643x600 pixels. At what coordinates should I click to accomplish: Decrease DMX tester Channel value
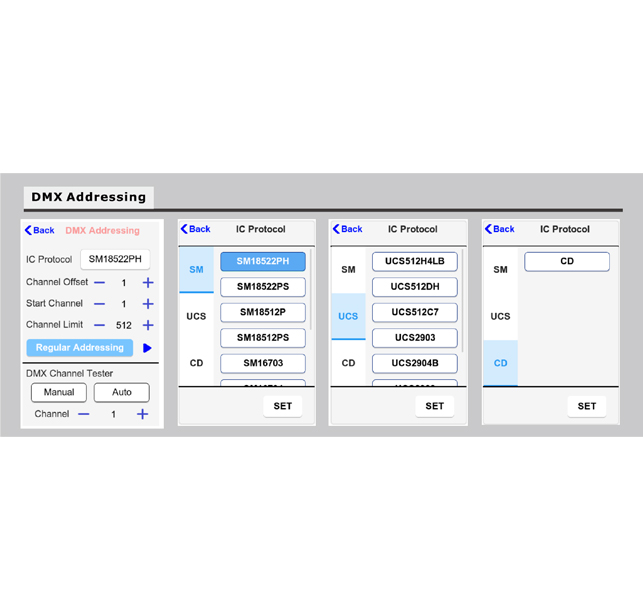[84, 414]
